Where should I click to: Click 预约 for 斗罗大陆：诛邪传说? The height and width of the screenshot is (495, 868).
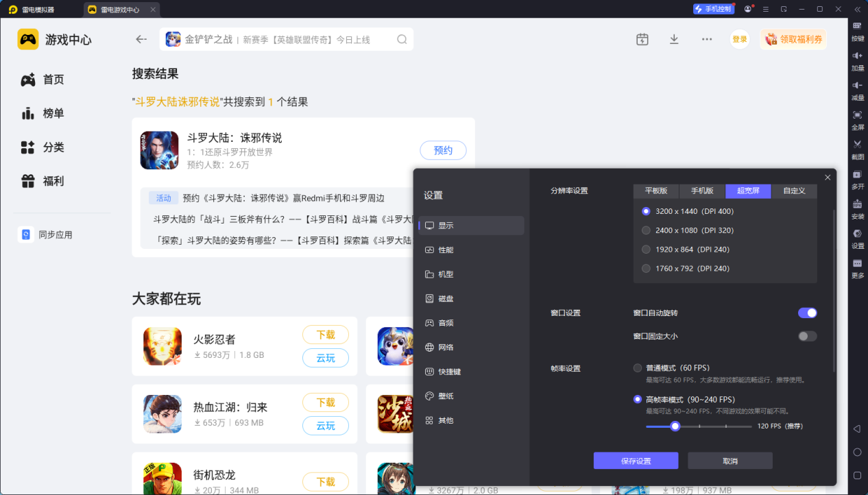point(443,150)
